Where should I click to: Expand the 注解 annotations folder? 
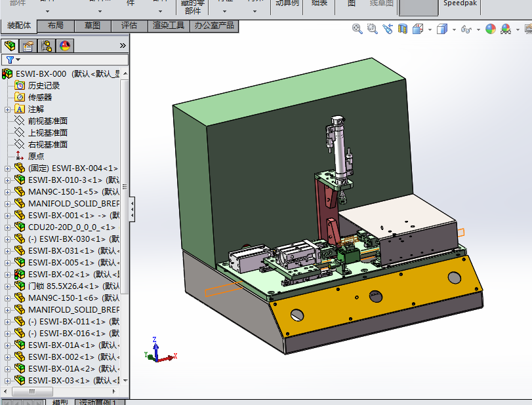point(8,109)
